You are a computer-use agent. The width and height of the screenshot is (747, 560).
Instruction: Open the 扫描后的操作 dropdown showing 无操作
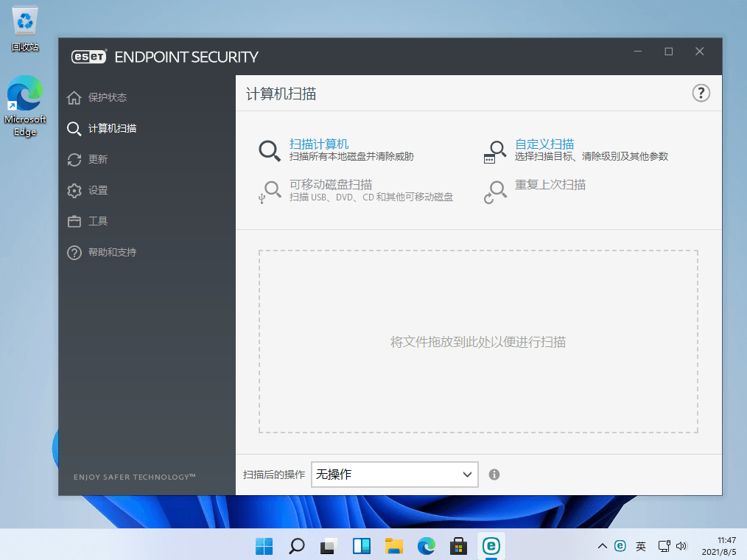point(394,475)
